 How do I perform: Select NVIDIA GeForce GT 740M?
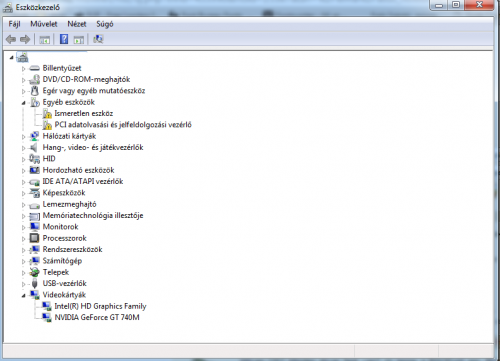point(97,317)
